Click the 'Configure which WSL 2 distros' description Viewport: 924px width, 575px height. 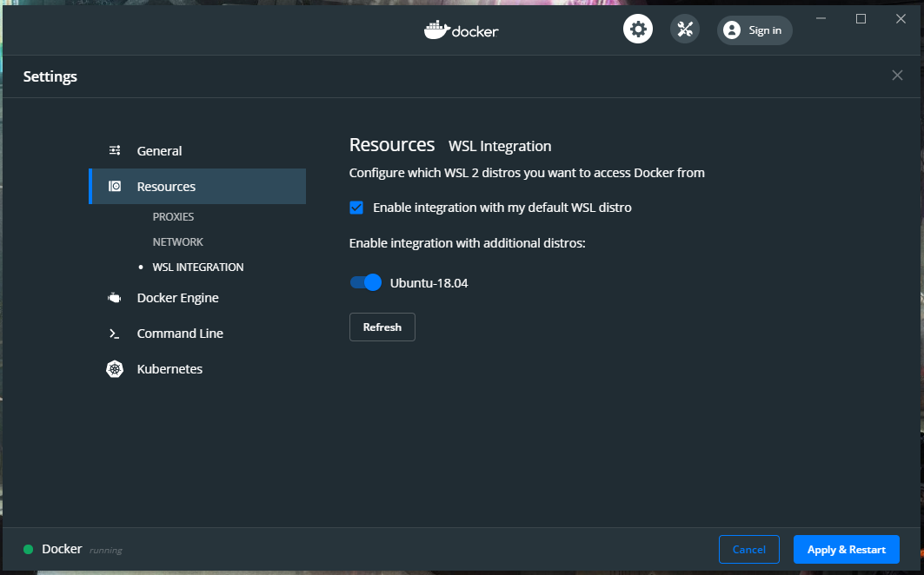pos(527,173)
